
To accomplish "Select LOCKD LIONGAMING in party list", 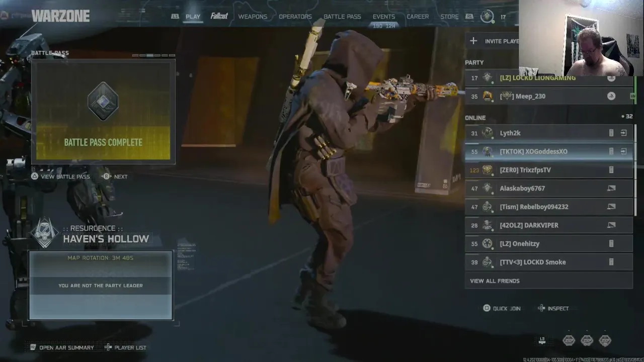I will (x=549, y=78).
